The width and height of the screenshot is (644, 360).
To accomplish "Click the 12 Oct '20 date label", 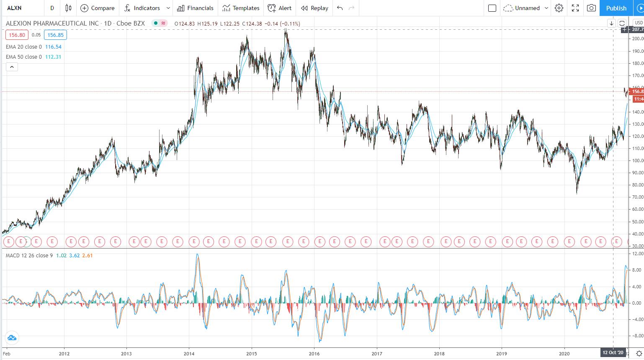I will tap(613, 352).
